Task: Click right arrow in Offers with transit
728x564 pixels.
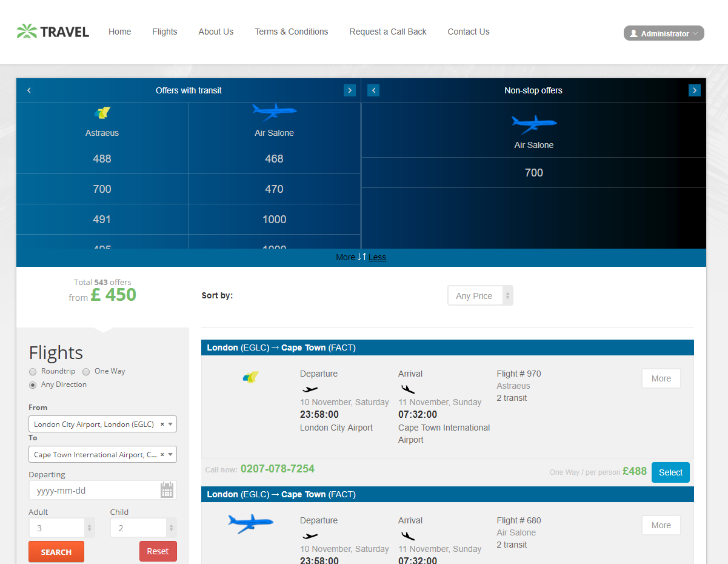Action: click(x=349, y=90)
